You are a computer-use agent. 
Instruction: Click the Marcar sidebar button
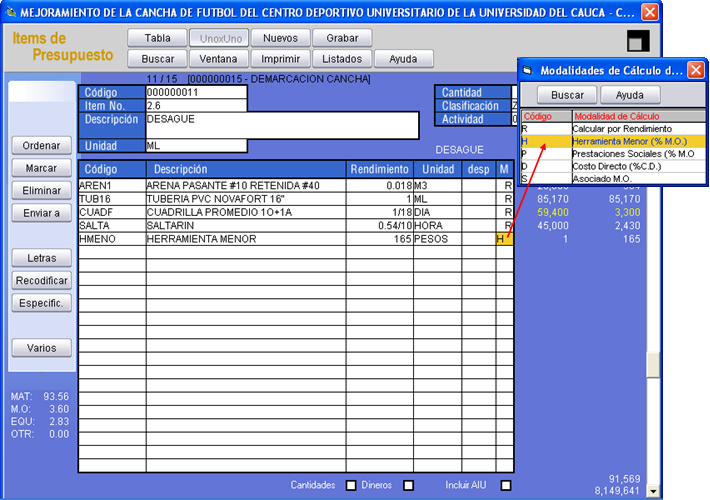42,168
